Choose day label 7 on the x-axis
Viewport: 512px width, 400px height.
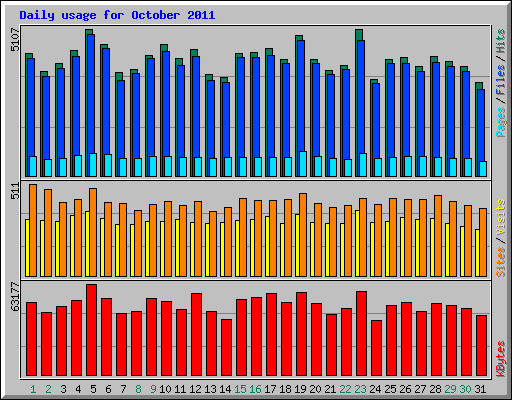click(123, 389)
